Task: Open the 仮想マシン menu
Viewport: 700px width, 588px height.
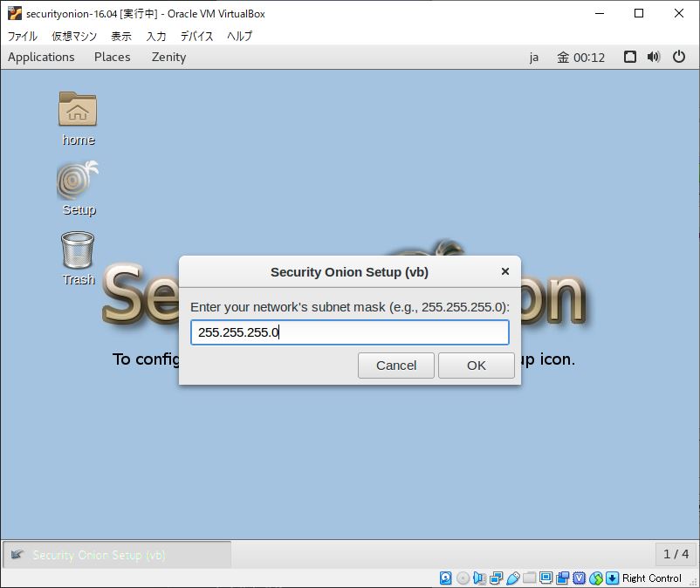Action: tap(74, 36)
